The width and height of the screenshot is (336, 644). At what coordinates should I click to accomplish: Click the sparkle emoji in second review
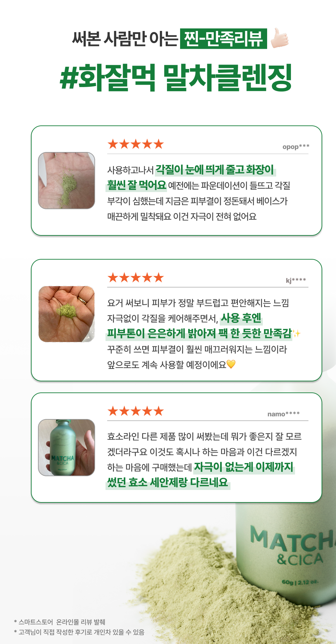[x=296, y=334]
